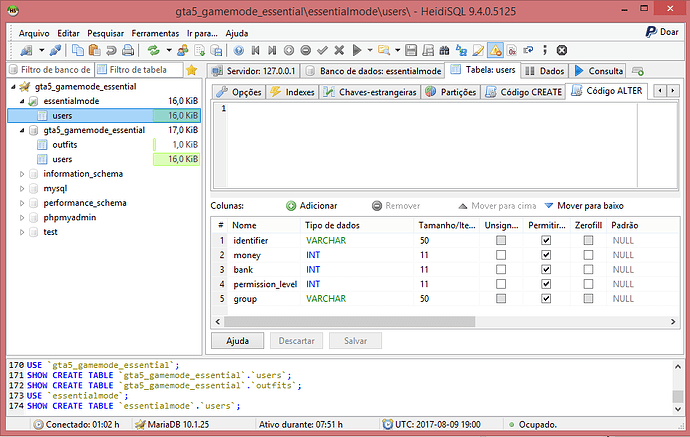Image resolution: width=690 pixels, height=437 pixels.
Task: Click the favorites star icon beside table filter
Action: [192, 70]
